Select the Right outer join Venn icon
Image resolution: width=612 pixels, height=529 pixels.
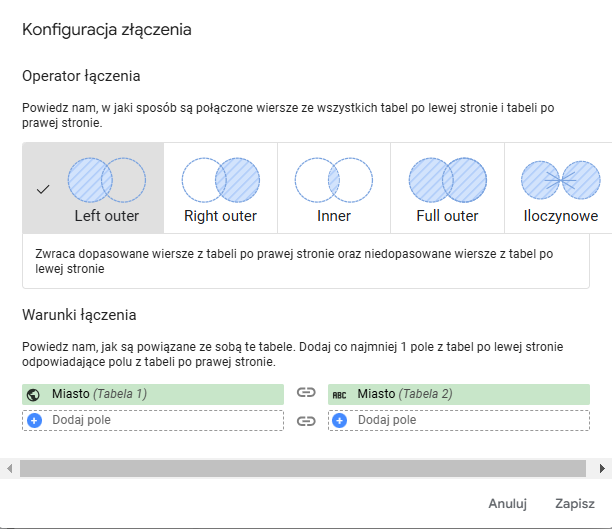click(220, 180)
